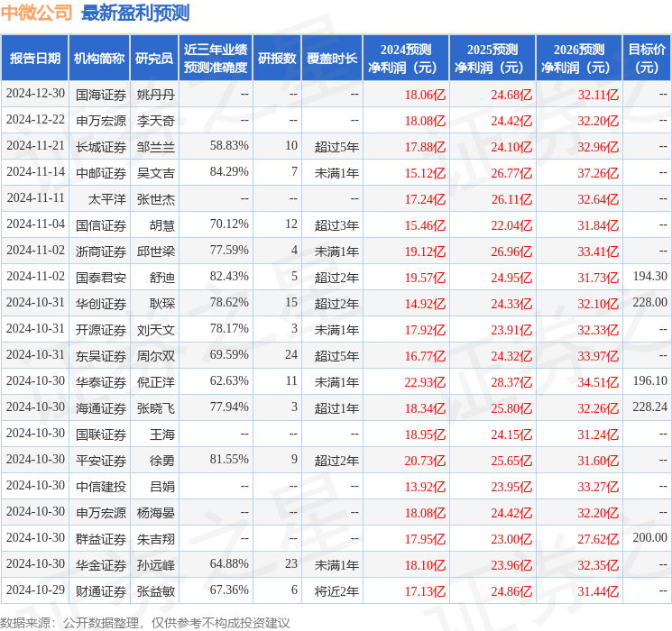Click the 2024预测净利润 column header
The height and width of the screenshot is (631, 672).
click(406, 59)
